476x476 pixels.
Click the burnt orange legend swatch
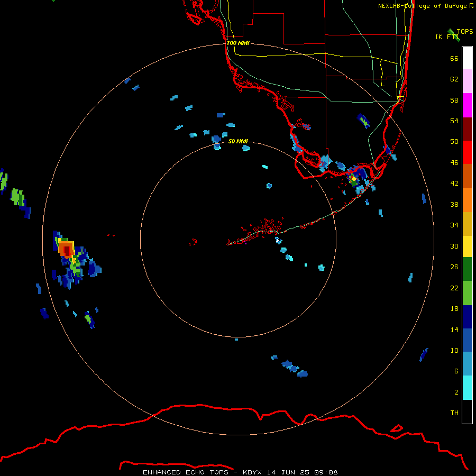click(x=467, y=176)
